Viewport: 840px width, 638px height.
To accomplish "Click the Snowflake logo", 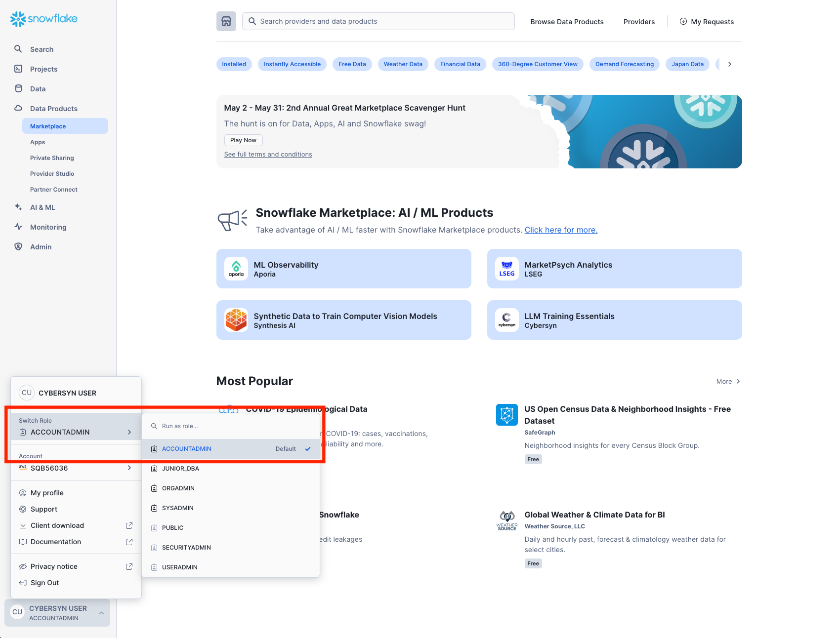I will click(43, 19).
